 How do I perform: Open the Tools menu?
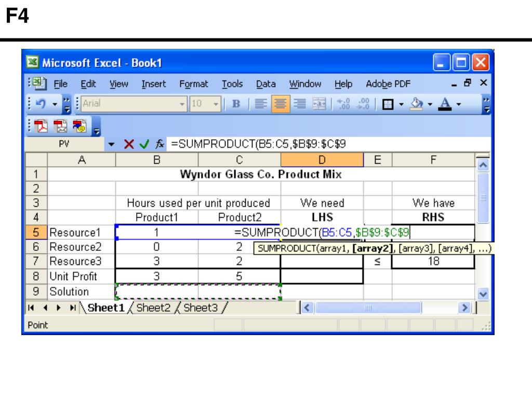pos(232,84)
